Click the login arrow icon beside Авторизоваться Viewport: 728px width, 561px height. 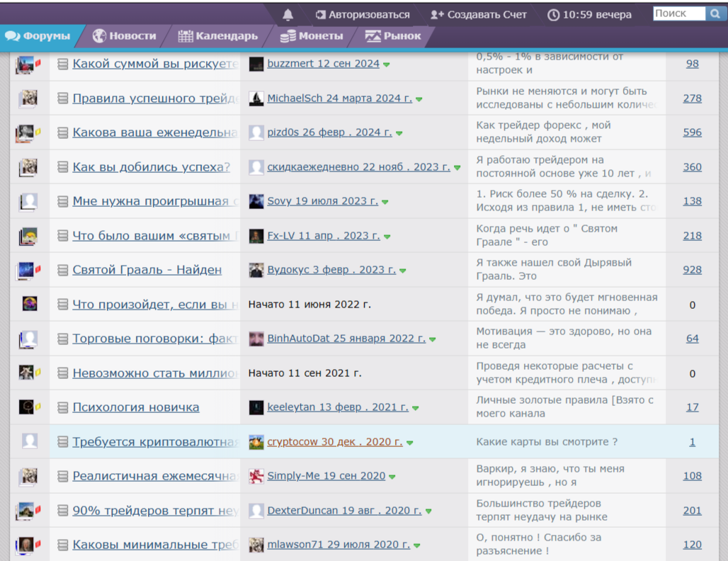pos(320,15)
